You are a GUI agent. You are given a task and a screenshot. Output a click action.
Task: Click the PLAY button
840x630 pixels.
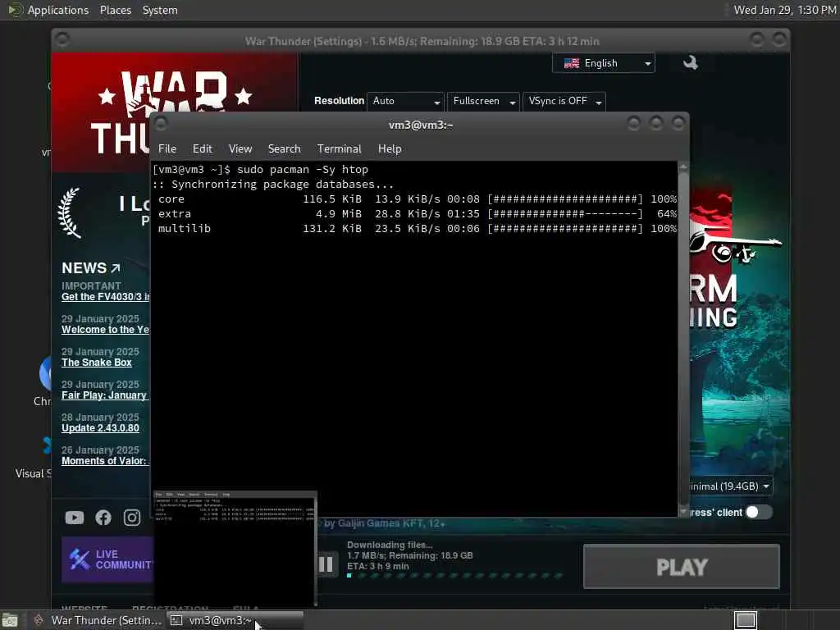point(682,567)
